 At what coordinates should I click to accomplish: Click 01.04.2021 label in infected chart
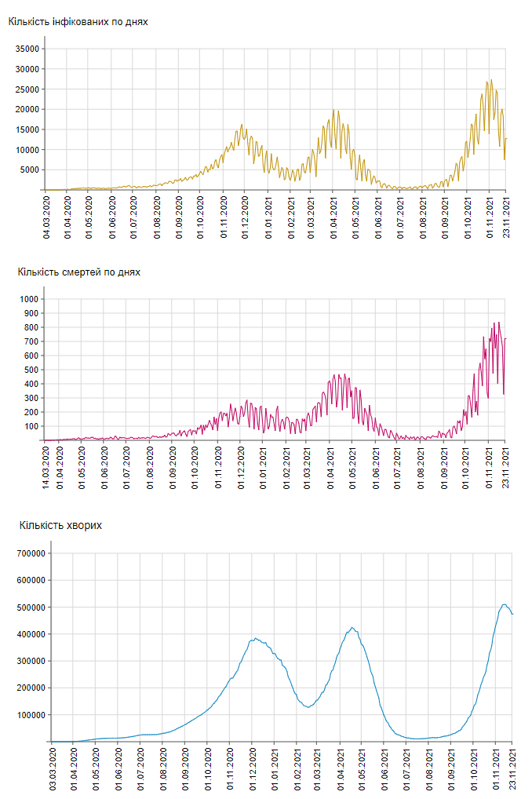[333, 217]
